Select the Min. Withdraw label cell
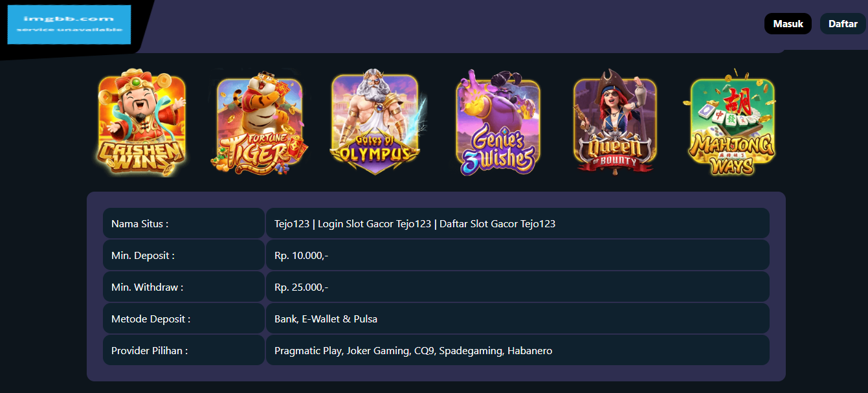868x393 pixels. (184, 287)
